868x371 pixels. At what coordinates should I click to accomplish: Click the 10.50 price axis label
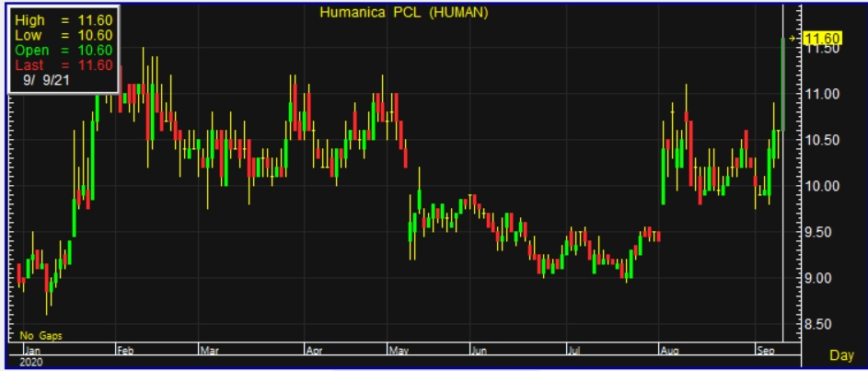pos(823,140)
